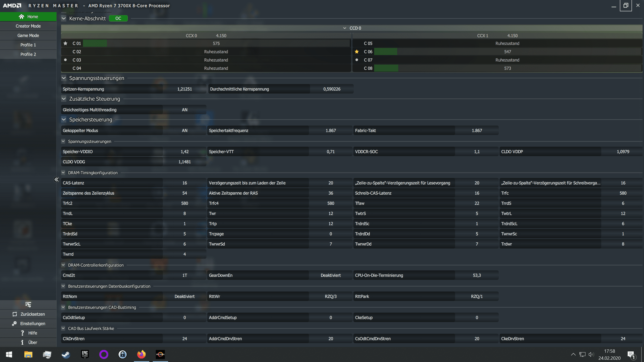Click the gold star icon beside core C 06
This screenshot has width=644, height=362.
point(357,52)
